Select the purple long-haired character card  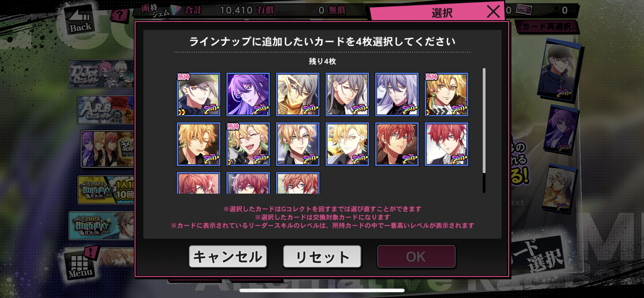[x=248, y=95]
